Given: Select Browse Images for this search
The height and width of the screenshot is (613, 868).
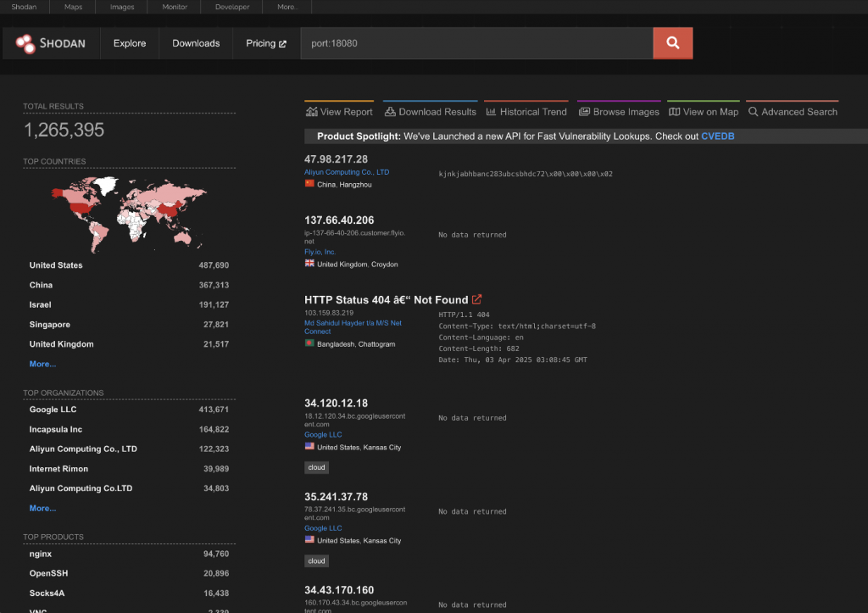Looking at the screenshot, I should click(619, 111).
